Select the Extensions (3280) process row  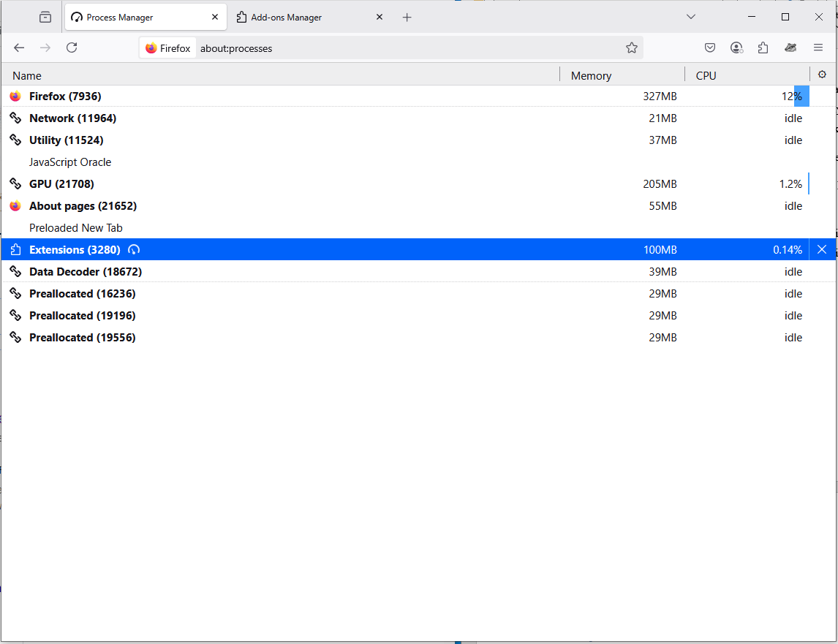tap(418, 249)
